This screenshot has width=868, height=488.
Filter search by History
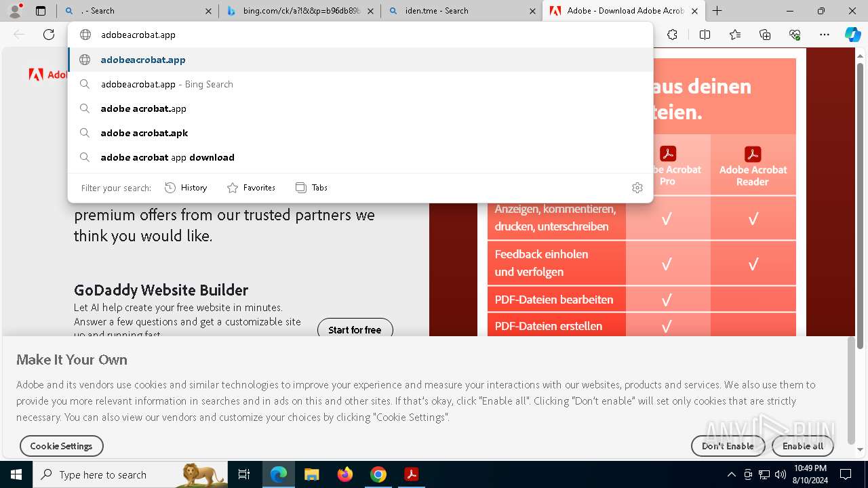pyautogui.click(x=186, y=188)
